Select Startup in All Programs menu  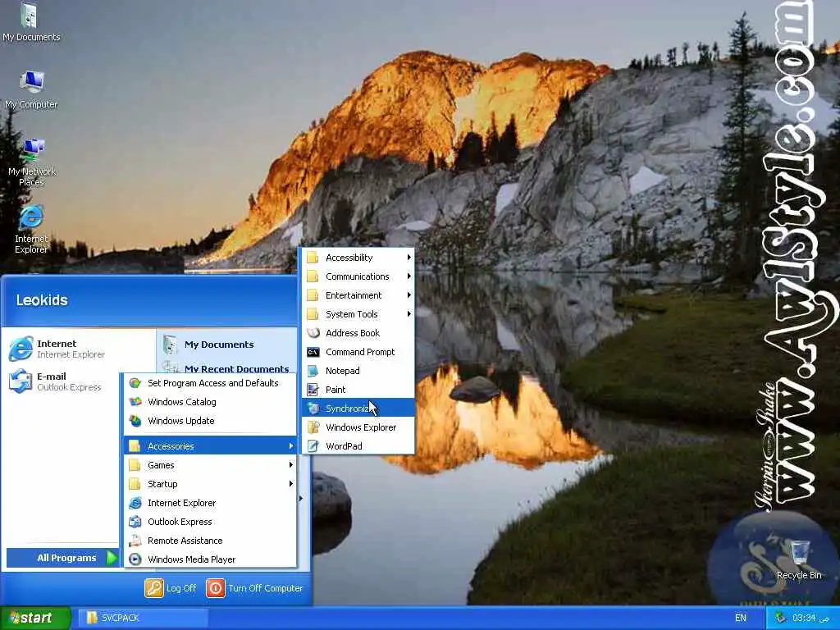[x=210, y=484]
